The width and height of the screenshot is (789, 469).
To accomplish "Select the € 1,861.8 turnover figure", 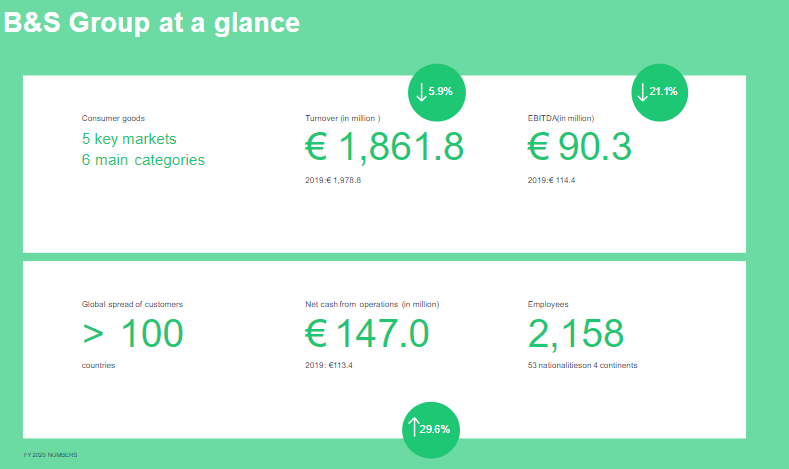I will [x=384, y=147].
